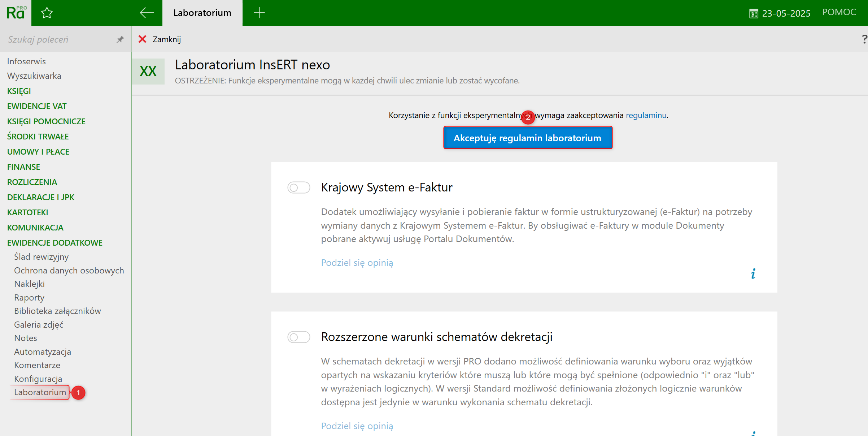Screen dimensions: 868x436
Task: Select the Laboratorium tab
Action: 202,13
